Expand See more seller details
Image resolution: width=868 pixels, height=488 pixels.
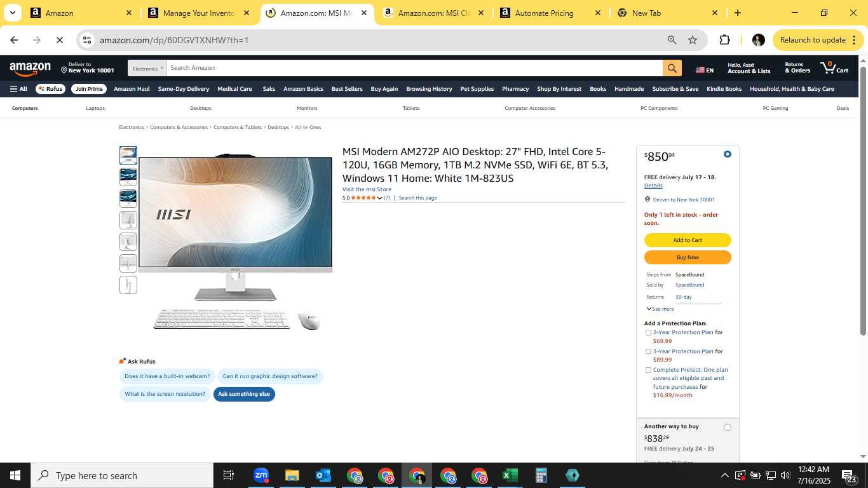click(660, 309)
